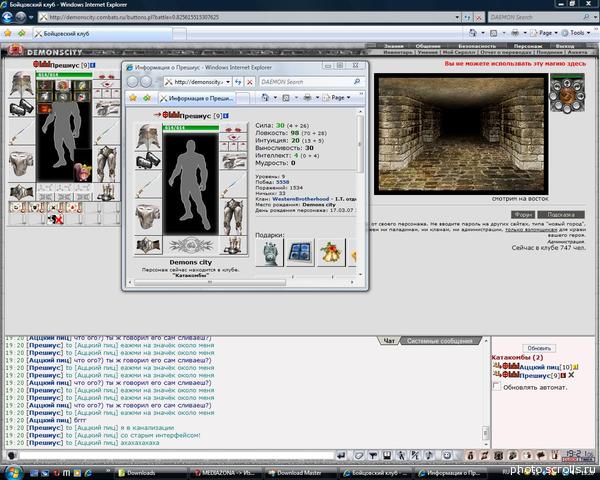
Task: Click the Выход menu item
Action: [564, 46]
